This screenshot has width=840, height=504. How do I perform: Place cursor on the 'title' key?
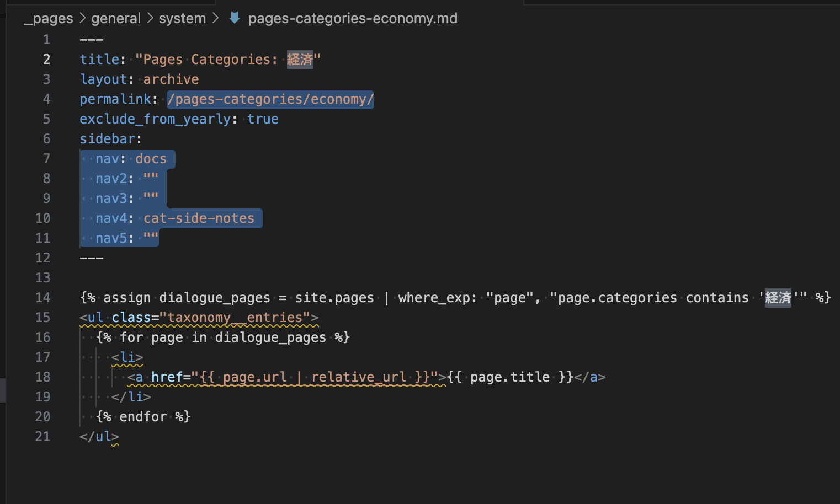coord(99,60)
